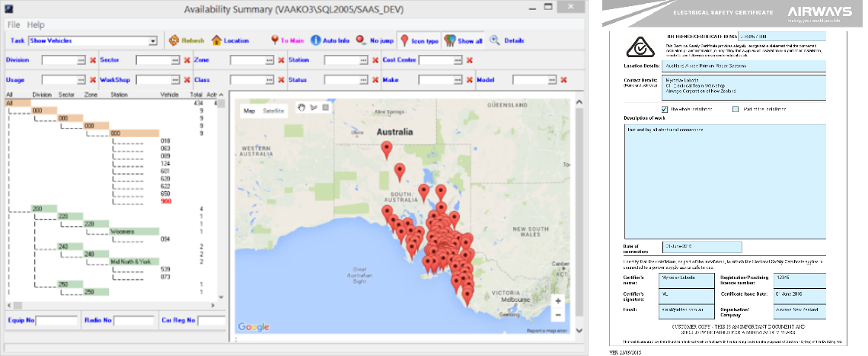Click the certificate's Location Details field
The width and height of the screenshot is (868, 356).
742,66
